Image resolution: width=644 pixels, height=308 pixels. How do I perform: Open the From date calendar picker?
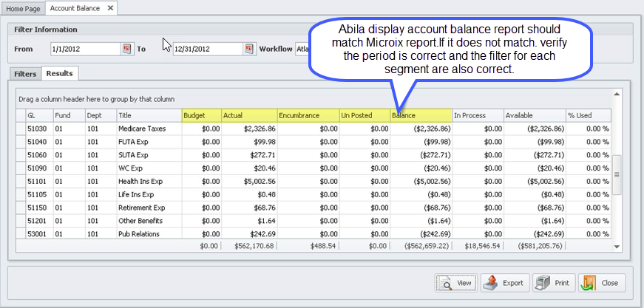(126, 49)
